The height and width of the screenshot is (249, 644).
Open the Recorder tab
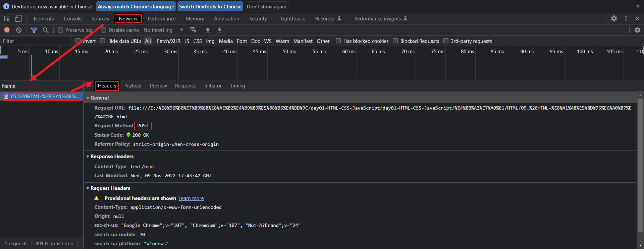(328, 19)
